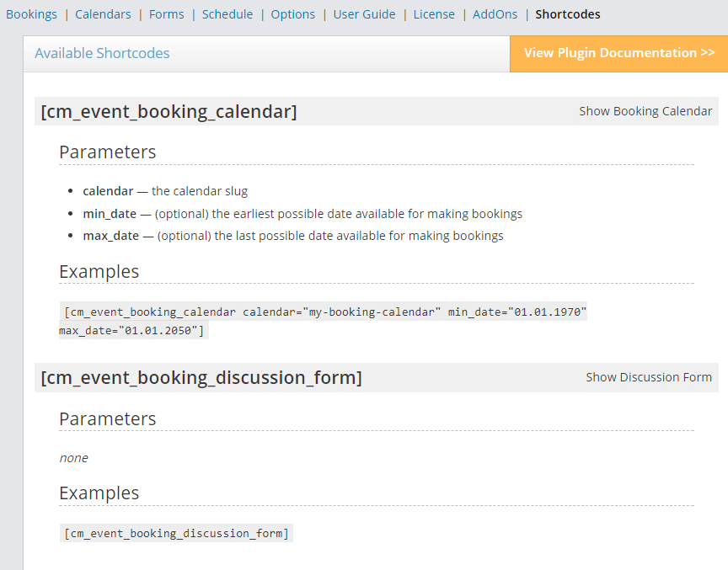This screenshot has width=728, height=570.
Task: Click the [cm_event_booking_discussion_form] section heading
Action: pyautogui.click(x=201, y=378)
